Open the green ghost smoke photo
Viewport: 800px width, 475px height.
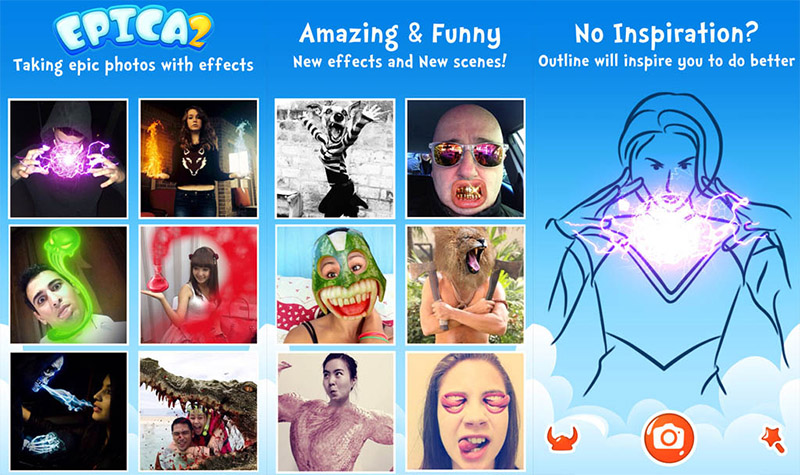tap(68, 285)
